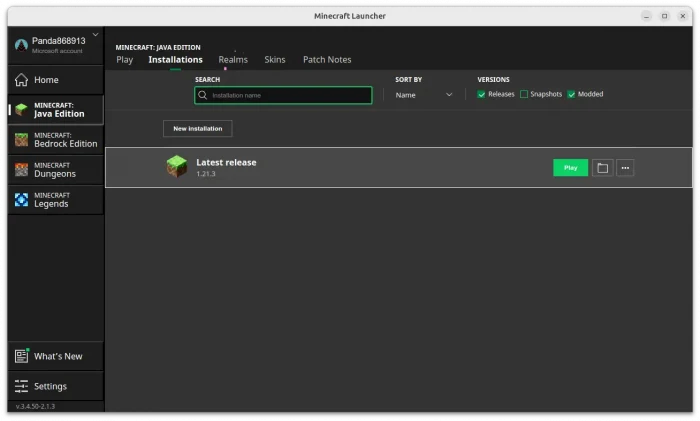Viewport: 700px width, 421px height.
Task: Select Minecraft: Java Edition in sidebar
Action: tap(56, 110)
